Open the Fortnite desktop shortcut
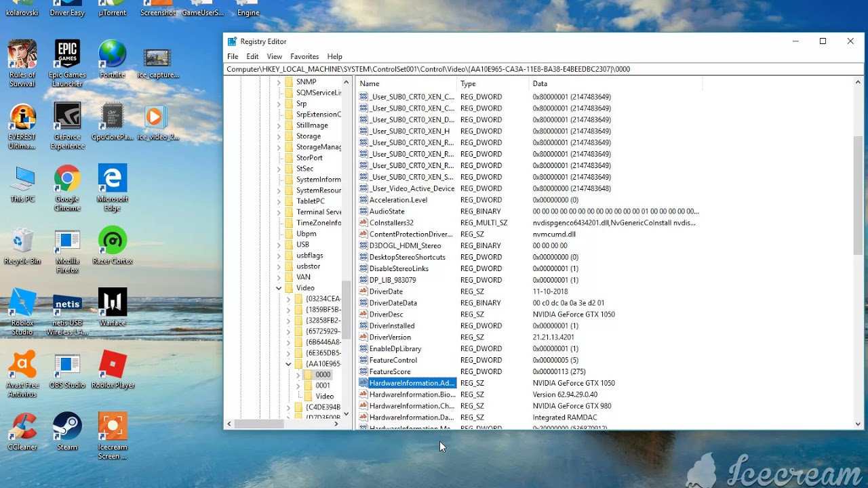The height and width of the screenshot is (488, 868). point(112,60)
